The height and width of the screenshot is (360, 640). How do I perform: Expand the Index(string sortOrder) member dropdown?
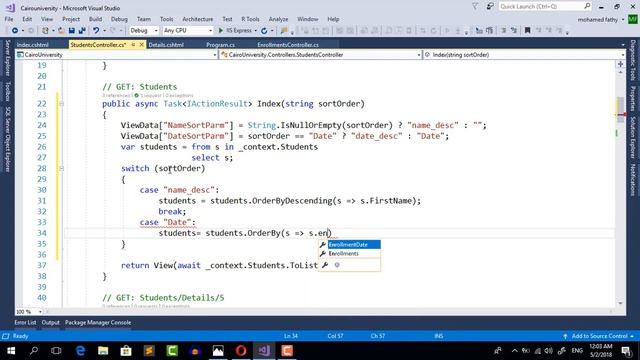point(622,55)
